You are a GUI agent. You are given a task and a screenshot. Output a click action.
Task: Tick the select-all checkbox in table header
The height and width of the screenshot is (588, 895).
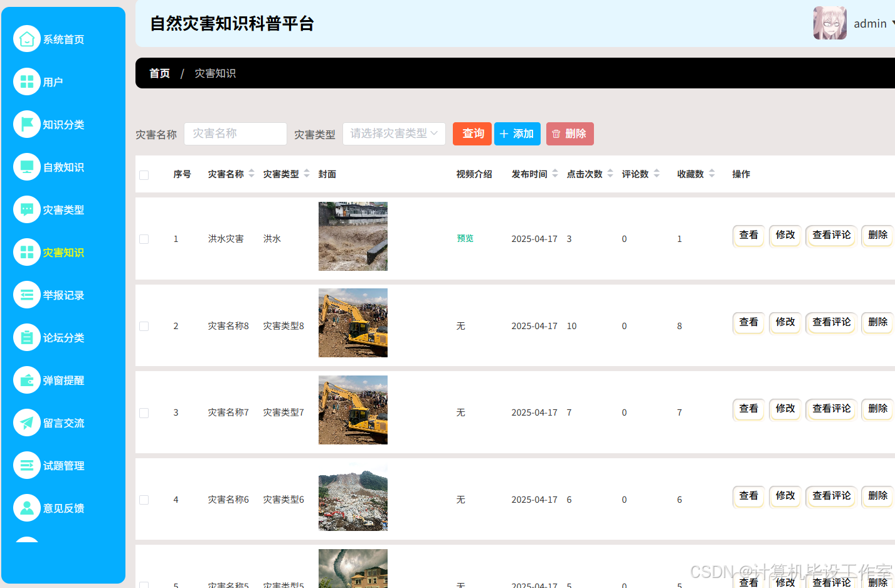pos(144,175)
